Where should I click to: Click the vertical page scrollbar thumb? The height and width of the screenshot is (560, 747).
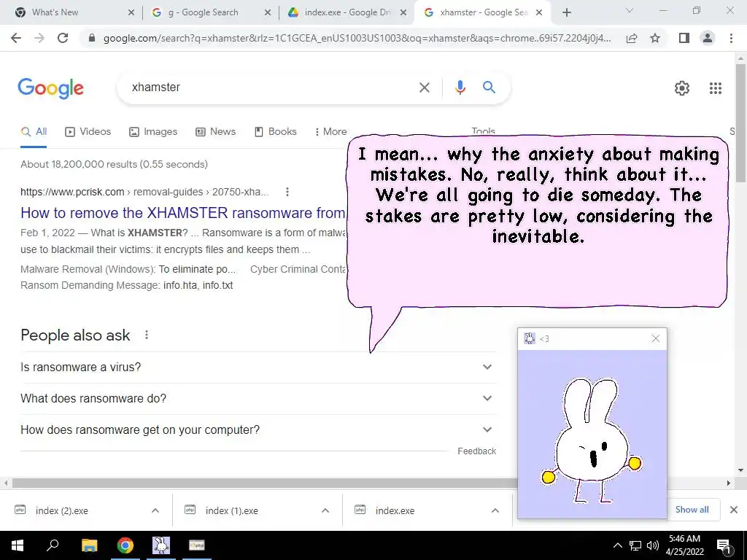[x=741, y=122]
